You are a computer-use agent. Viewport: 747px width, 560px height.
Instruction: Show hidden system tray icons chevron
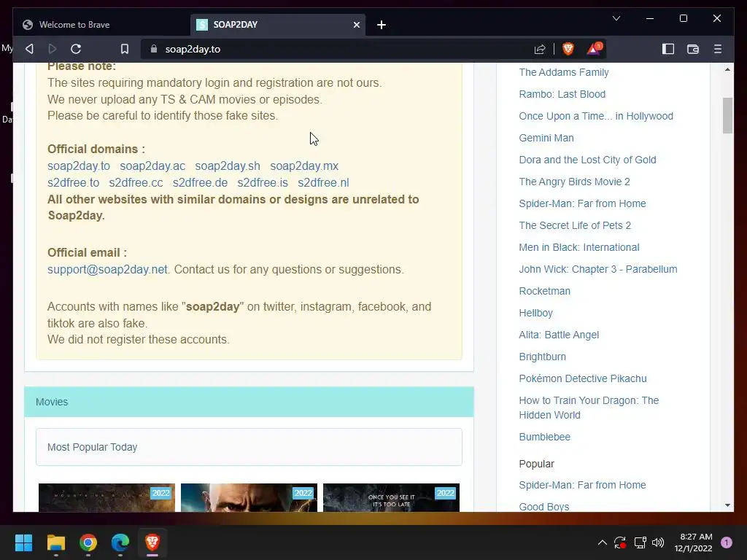(x=602, y=542)
